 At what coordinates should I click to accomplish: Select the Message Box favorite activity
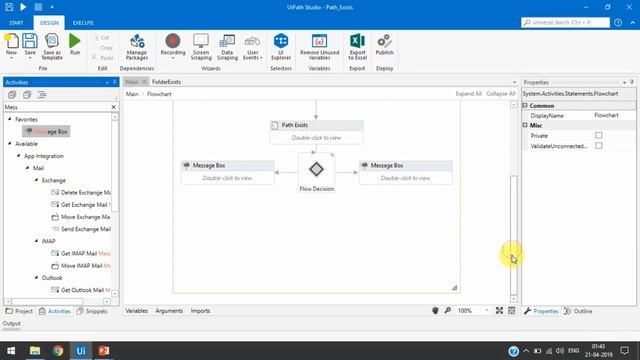coord(46,131)
